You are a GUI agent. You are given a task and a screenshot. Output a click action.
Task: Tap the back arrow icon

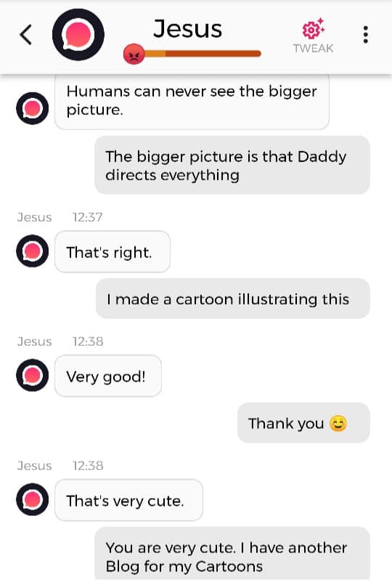(25, 35)
